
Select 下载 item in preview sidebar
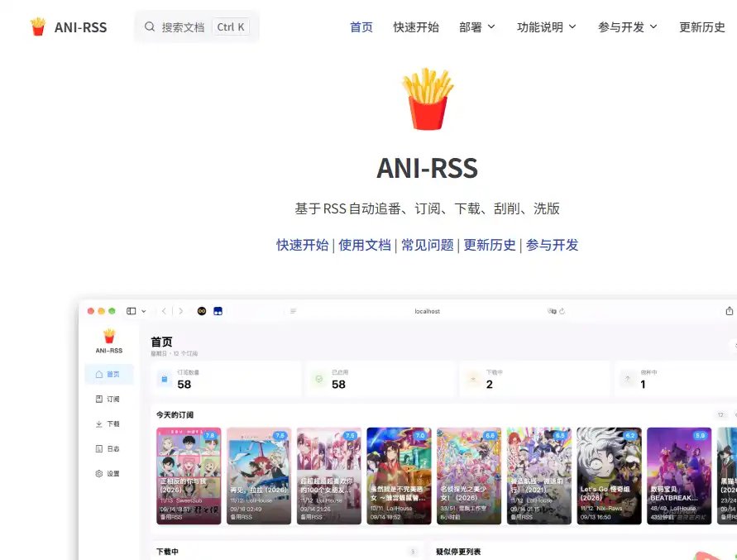point(109,424)
